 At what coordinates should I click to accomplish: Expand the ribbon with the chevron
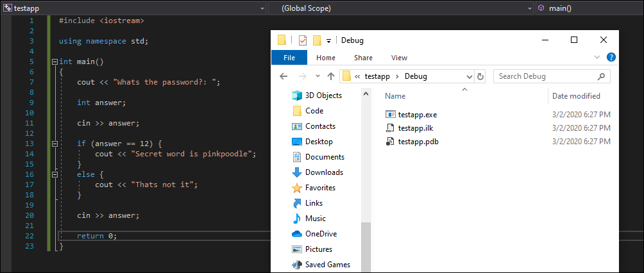pos(597,58)
